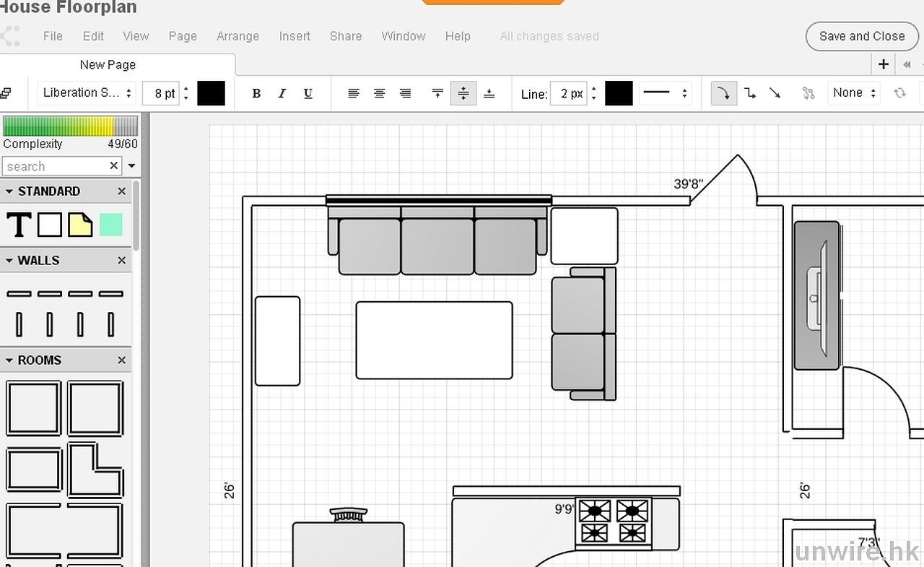Select the L-shaped room shape
924x567 pixels.
95,469
